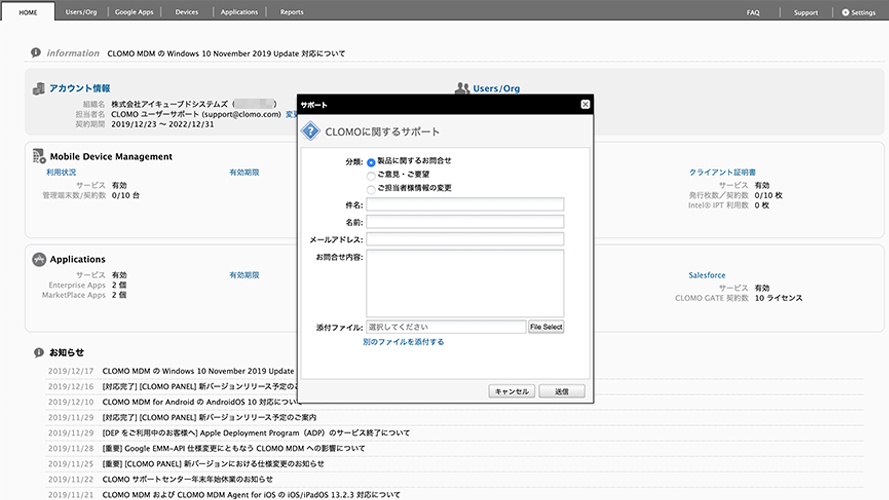Screen dimensions: 889x500
Task: Open the iOS/iPadOS 13.2.3 notice
Action: pyautogui.click(x=251, y=494)
